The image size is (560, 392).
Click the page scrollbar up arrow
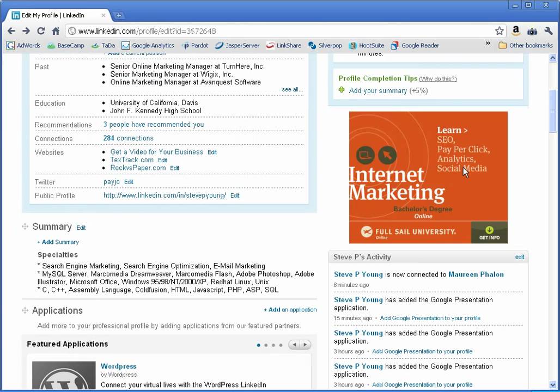click(553, 58)
